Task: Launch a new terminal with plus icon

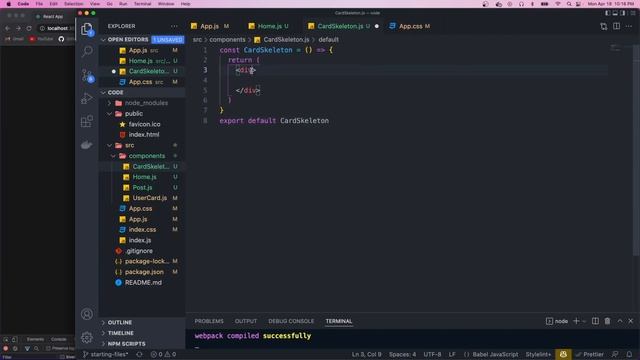Action: [x=576, y=321]
